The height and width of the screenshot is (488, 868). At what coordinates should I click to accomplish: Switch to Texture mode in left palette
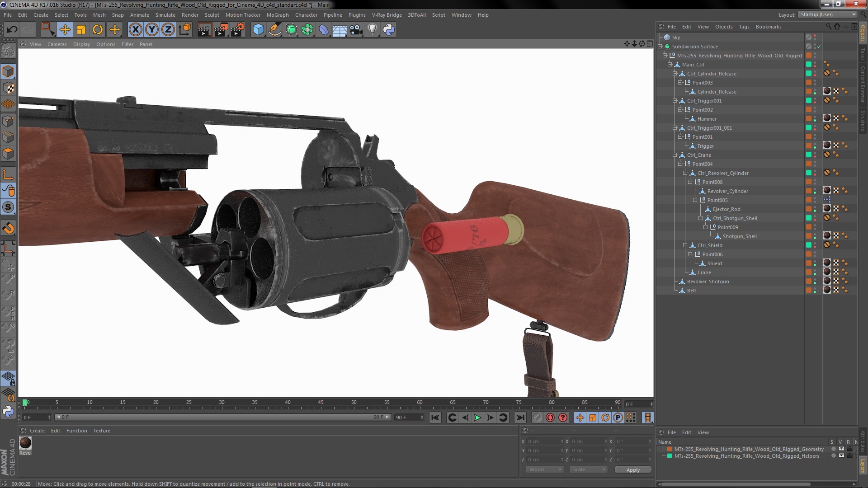(x=8, y=88)
